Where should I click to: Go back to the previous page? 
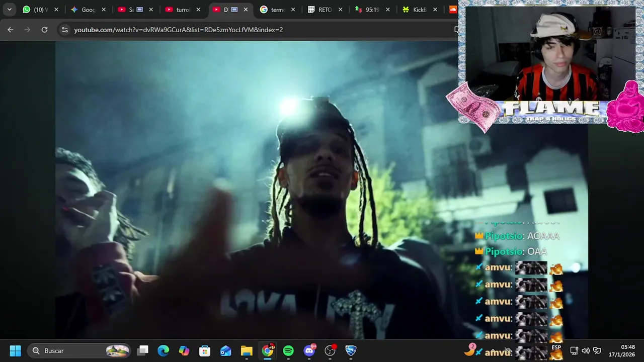pyautogui.click(x=11, y=30)
